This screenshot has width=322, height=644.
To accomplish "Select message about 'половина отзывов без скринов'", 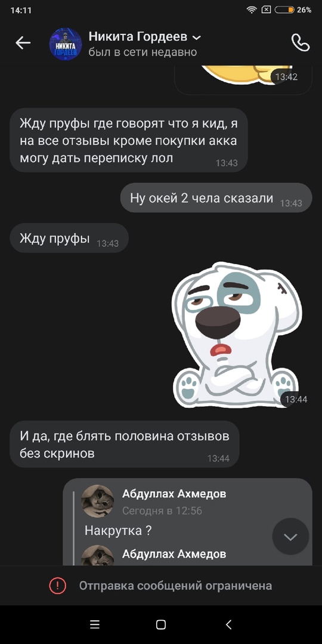I will (125, 444).
